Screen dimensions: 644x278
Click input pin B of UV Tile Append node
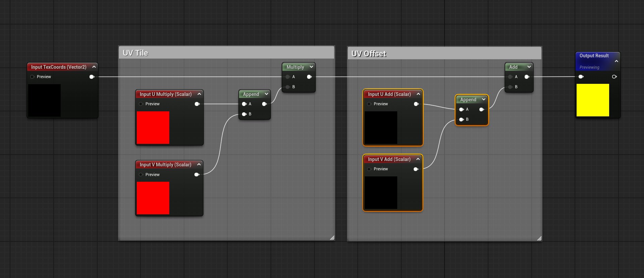(x=244, y=114)
